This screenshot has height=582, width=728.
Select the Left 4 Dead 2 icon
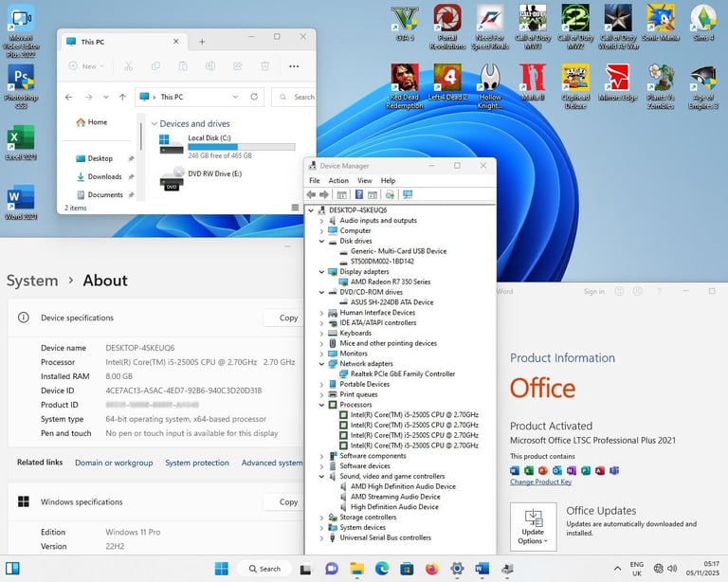[x=447, y=82]
